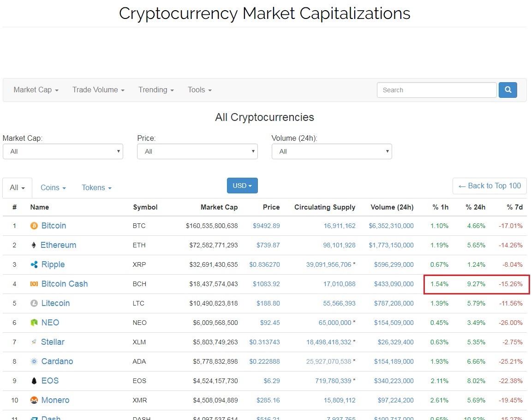Sort by Volume (24h) column header
The image size is (531, 420).
click(x=392, y=207)
